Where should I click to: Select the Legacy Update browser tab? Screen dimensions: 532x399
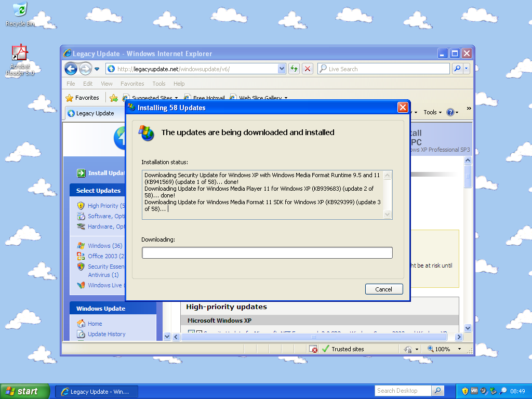(95, 113)
